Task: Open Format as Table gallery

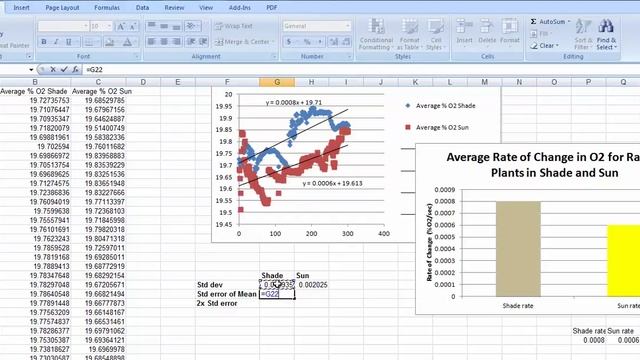Action: click(409, 34)
